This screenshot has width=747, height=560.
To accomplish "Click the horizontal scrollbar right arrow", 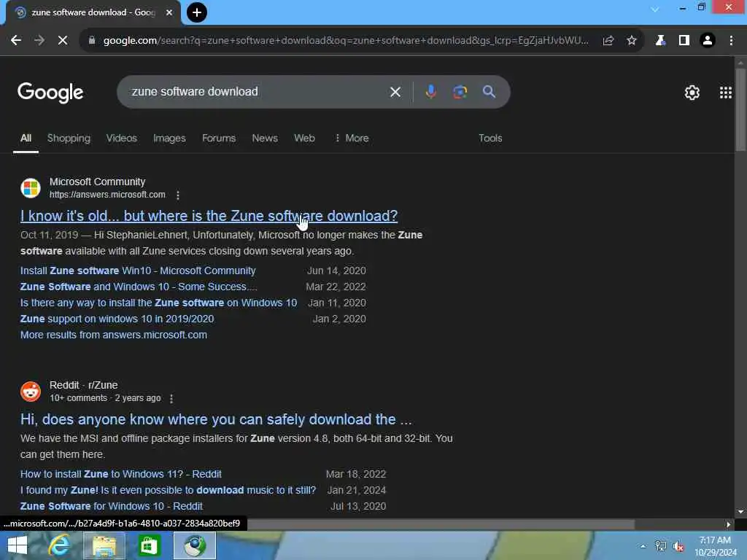I will click(x=729, y=524).
